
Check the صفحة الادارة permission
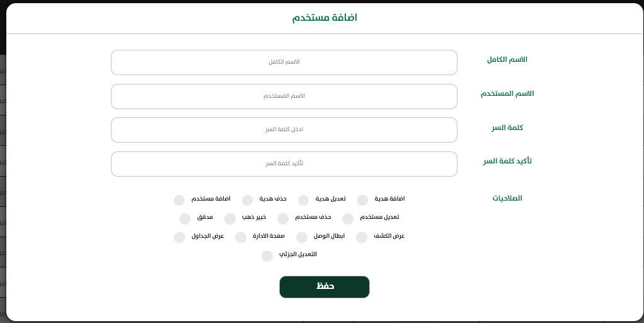tap(241, 238)
